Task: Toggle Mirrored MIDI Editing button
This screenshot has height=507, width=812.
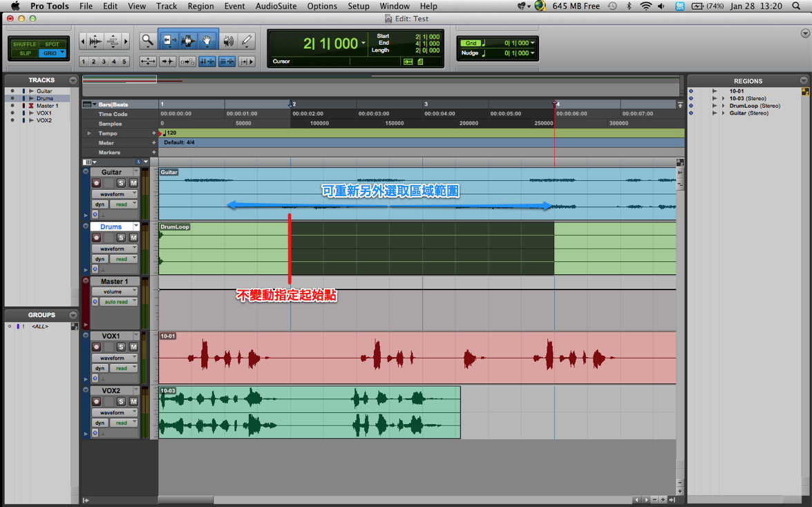Action: tap(187, 61)
